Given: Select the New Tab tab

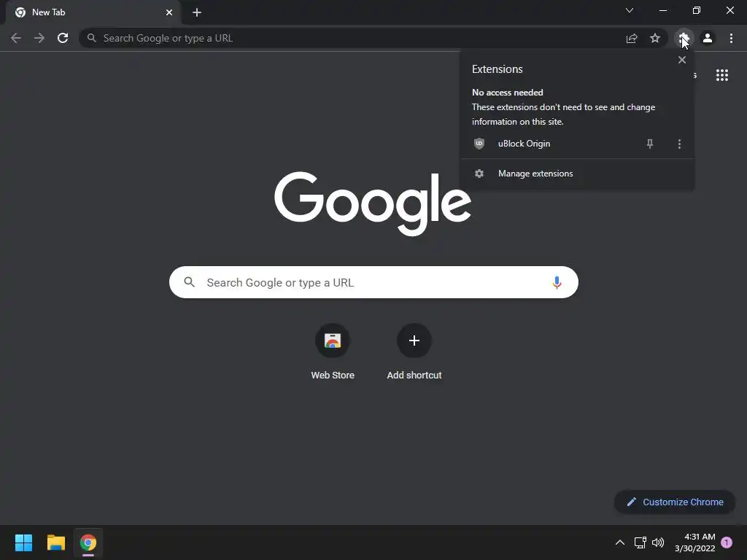Looking at the screenshot, I should (94, 12).
